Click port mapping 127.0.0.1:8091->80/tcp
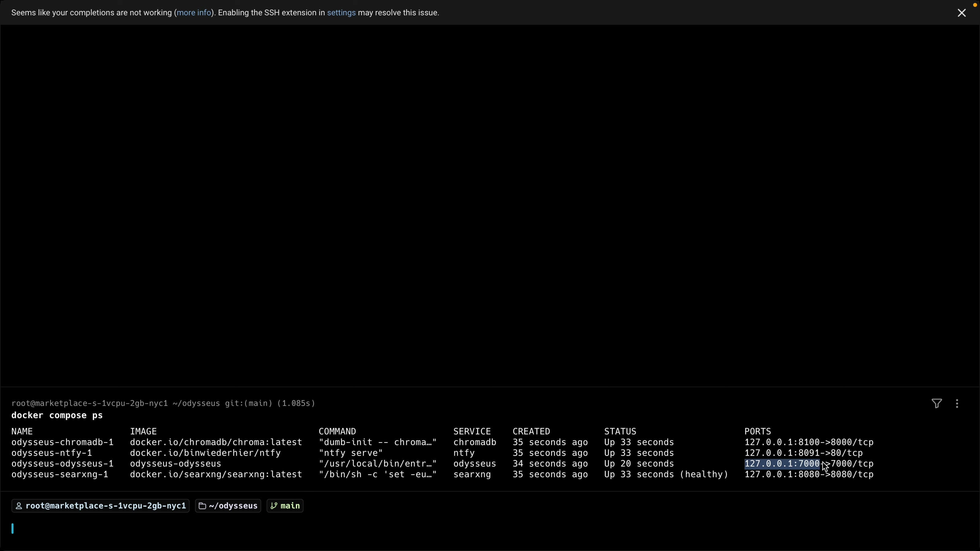 (804, 453)
